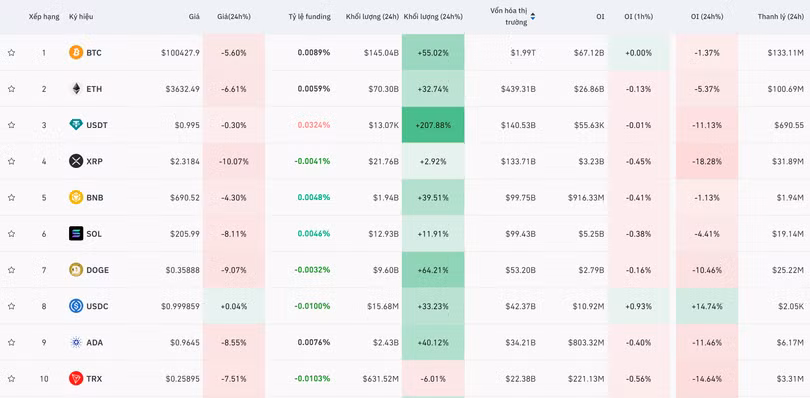Sort by the Ký hiệu column header
This screenshot has width=810, height=398.
coord(81,17)
